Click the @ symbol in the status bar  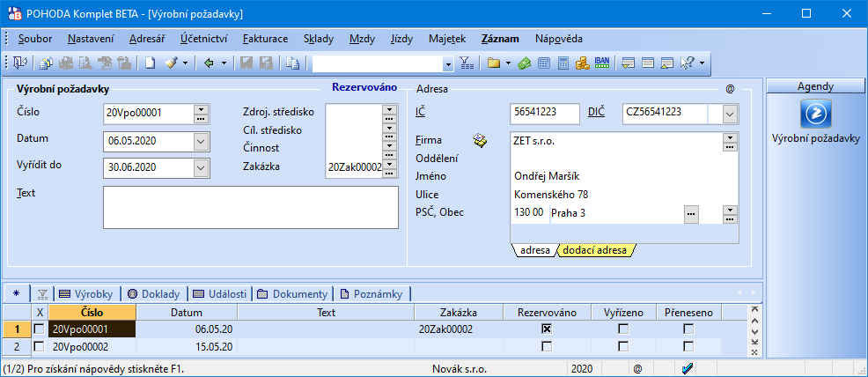(637, 369)
